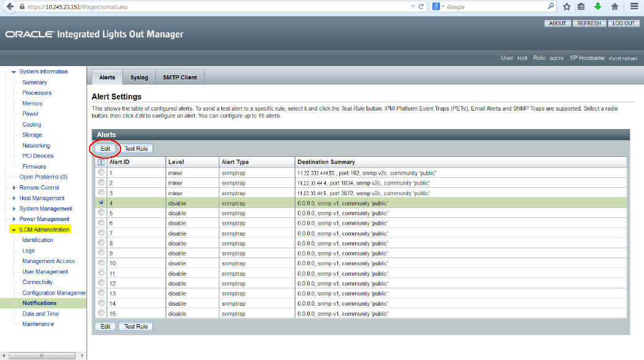The image size is (644, 360).
Task: Open the Maintenance page in sidebar
Action: (x=38, y=324)
